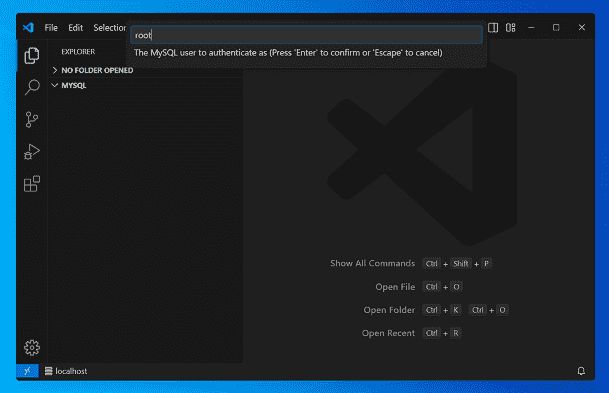
Task: Open the Run and Debug view
Action: tap(32, 152)
